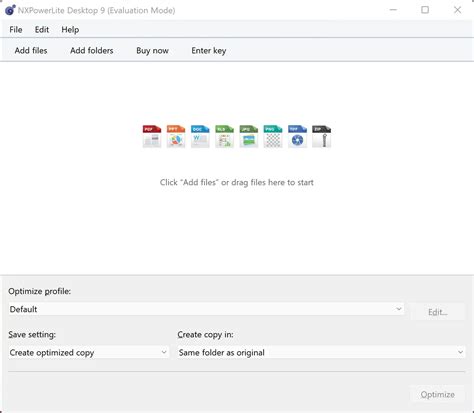
Task: Click the Save setting label
Action: [32, 334]
